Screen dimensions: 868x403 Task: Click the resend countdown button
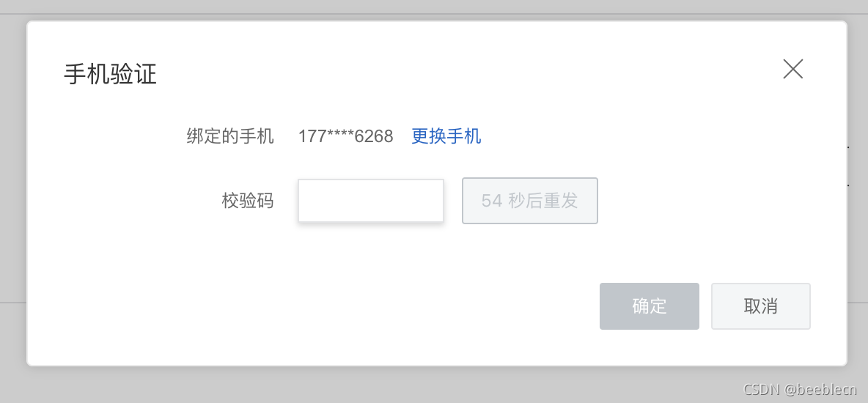530,200
